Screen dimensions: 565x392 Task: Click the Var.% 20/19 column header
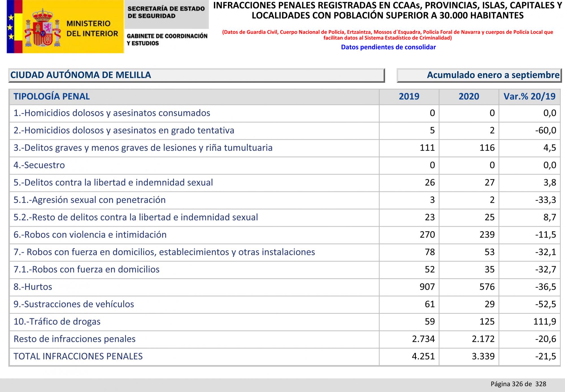[x=529, y=97]
